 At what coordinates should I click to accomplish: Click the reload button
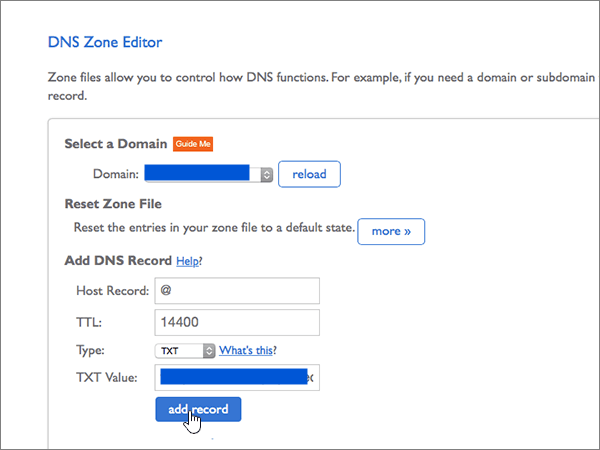(309, 174)
